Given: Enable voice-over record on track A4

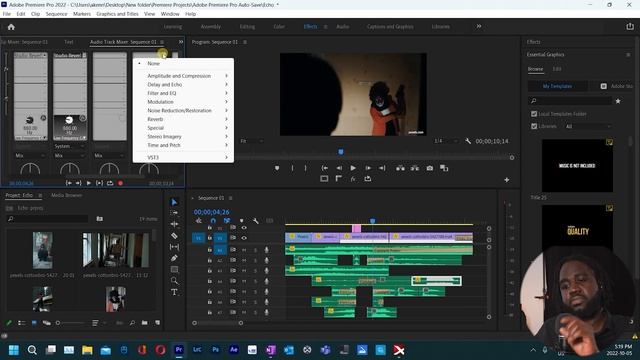Looking at the screenshot, I should pos(267,281).
